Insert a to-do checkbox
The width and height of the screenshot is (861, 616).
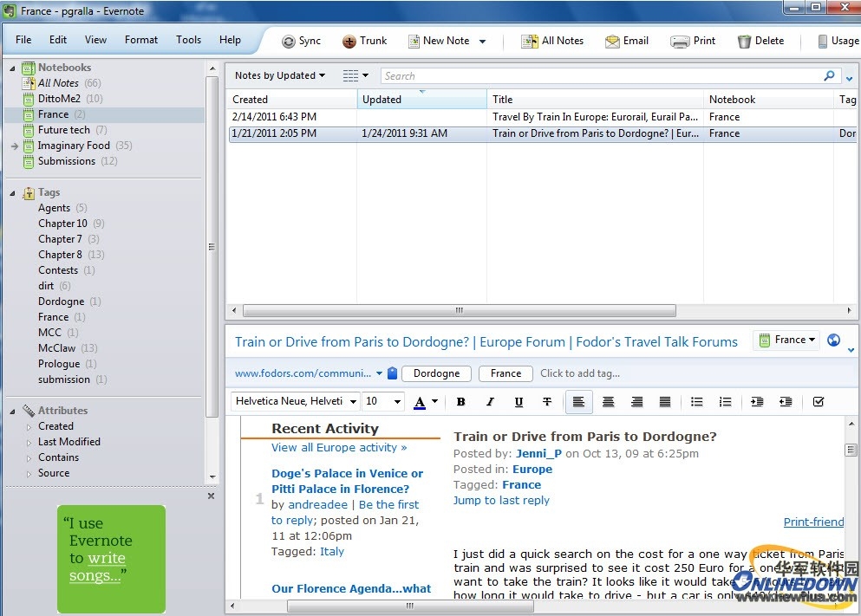pyautogui.click(x=819, y=402)
